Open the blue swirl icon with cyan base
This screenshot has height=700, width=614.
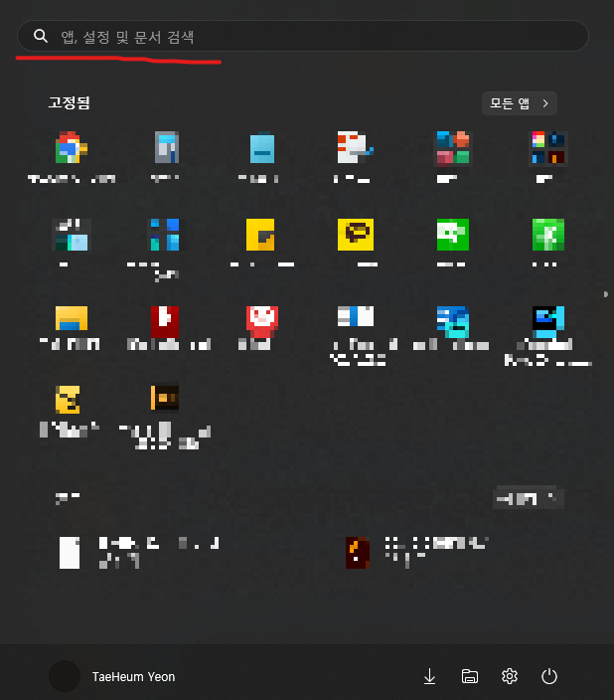453,322
